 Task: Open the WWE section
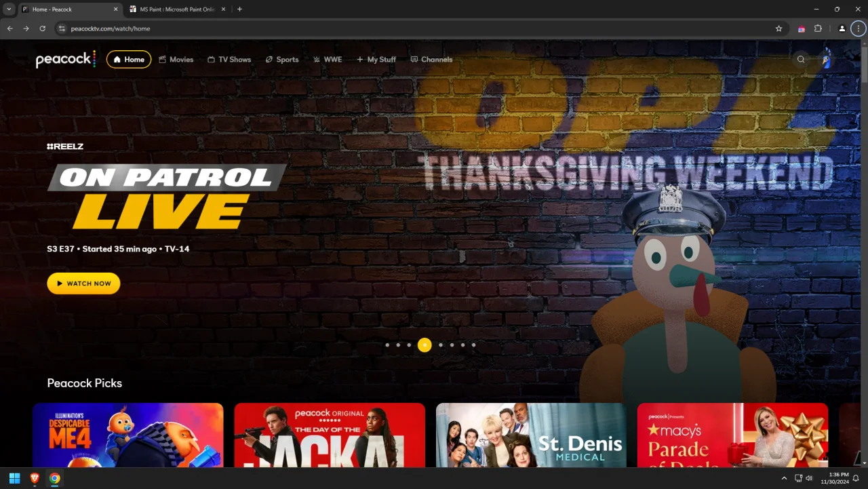[328, 60]
